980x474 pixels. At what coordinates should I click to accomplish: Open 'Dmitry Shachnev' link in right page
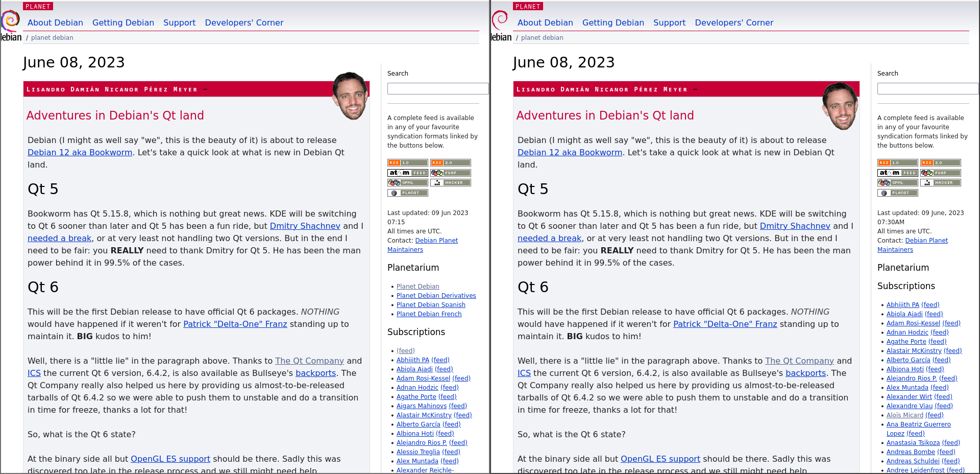795,226
